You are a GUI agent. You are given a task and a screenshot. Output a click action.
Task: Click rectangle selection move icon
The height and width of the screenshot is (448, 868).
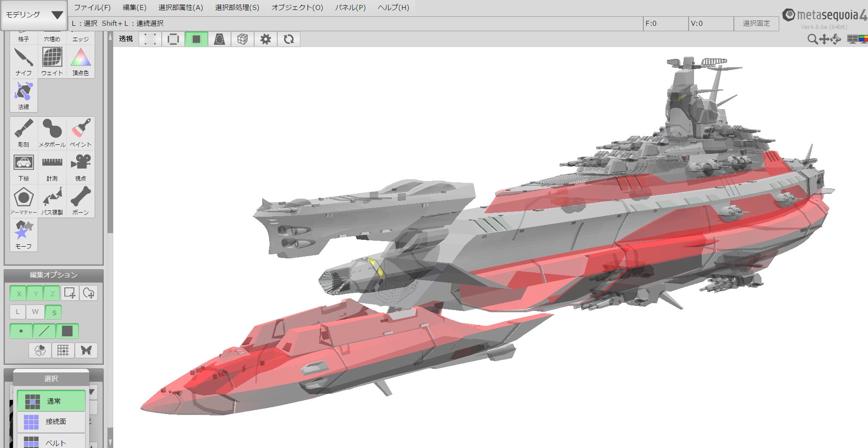click(x=70, y=293)
